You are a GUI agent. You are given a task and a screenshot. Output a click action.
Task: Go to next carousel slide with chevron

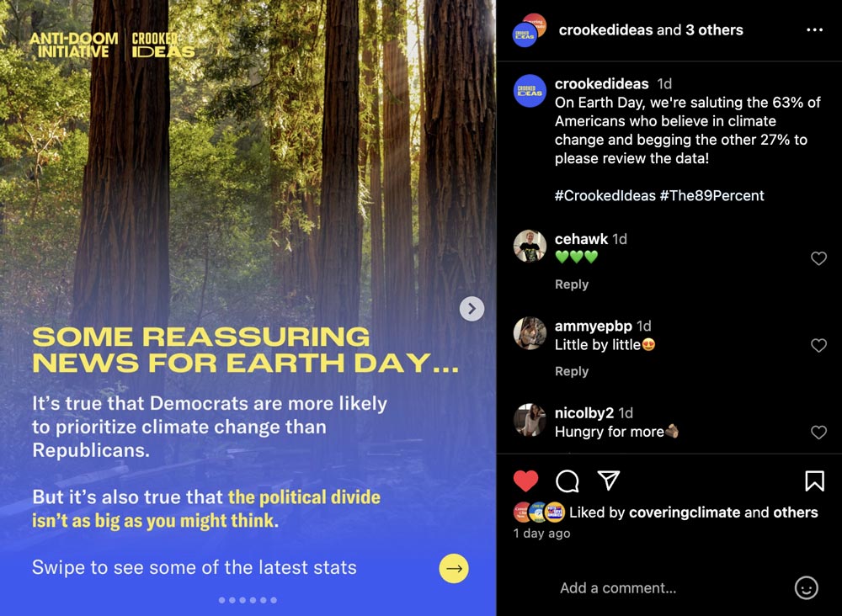tap(472, 309)
